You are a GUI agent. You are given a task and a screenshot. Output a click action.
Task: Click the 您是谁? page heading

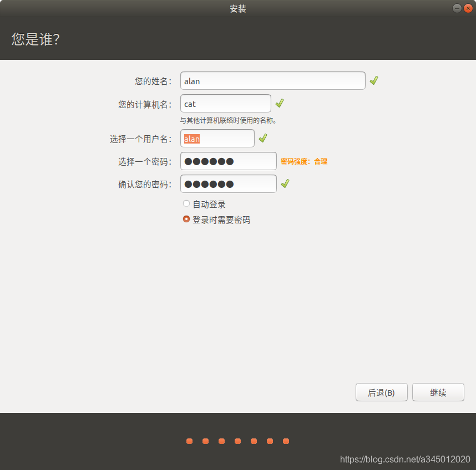[36, 39]
